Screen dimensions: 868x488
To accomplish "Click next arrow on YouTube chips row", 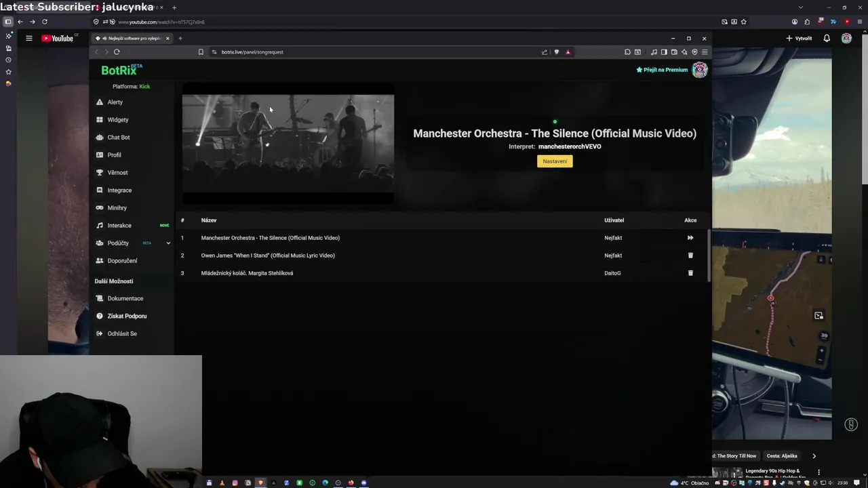I will (814, 456).
